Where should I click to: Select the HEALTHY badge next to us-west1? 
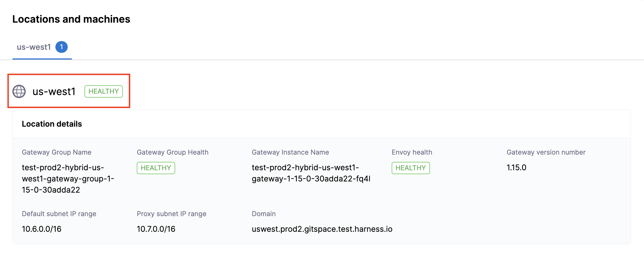click(103, 91)
